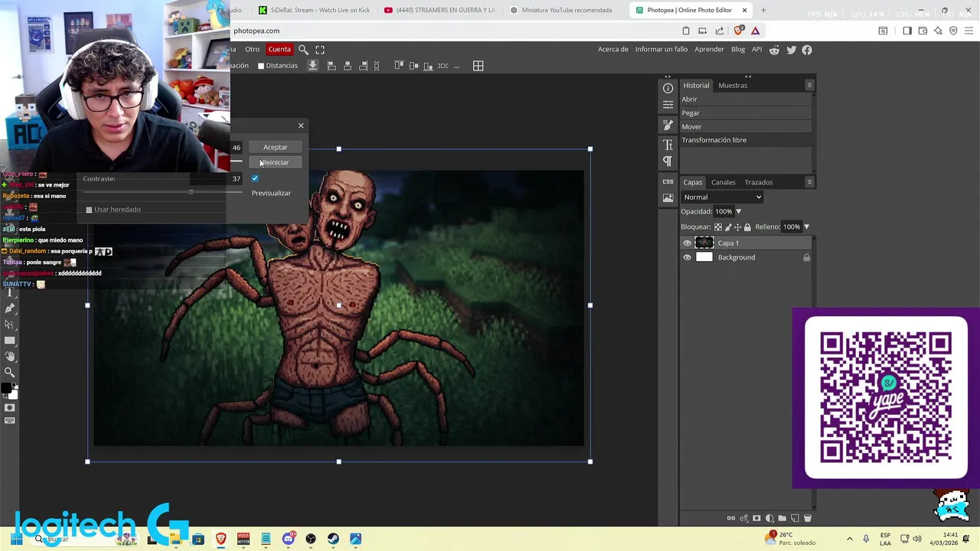This screenshot has height=551, width=980.
Task: Lock transparent pixels icon
Action: [718, 227]
